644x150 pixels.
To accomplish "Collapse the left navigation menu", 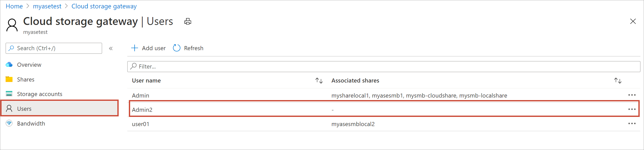I will (x=111, y=48).
